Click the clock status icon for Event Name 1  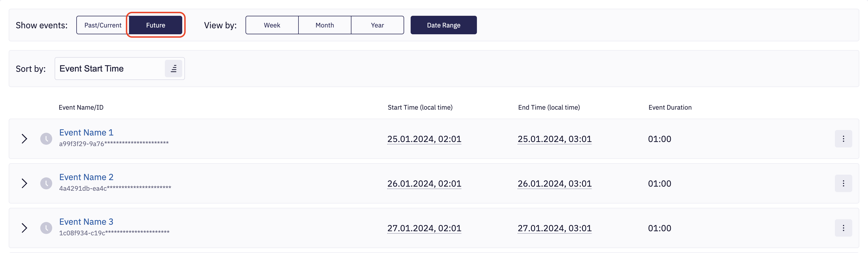[46, 139]
